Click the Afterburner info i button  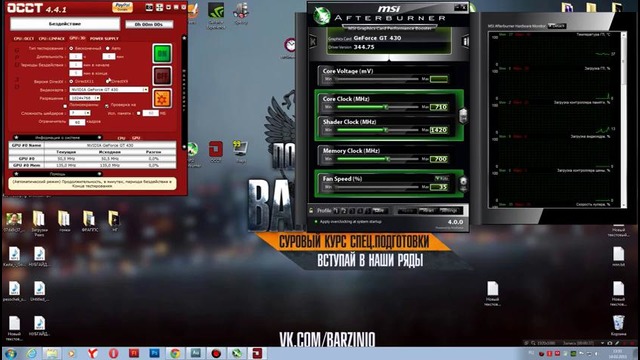coord(465,41)
